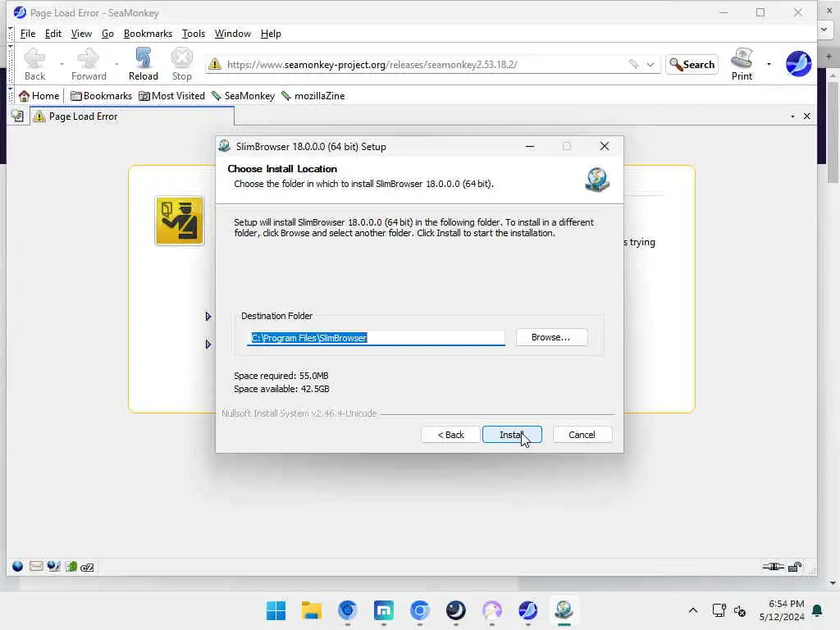Open Most Visited bookmarks folder

point(171,96)
